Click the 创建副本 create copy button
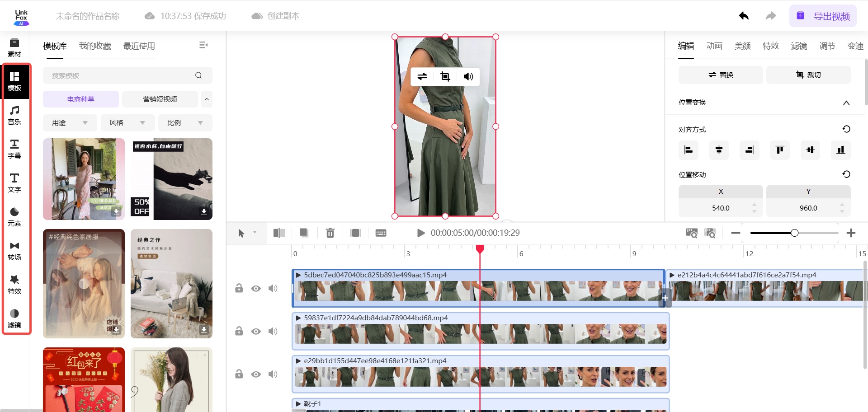The width and height of the screenshot is (868, 412). tap(275, 16)
